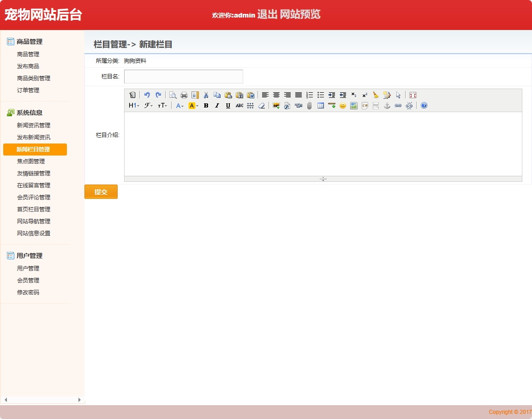Toggle underline formatting in editor
532x419 pixels.
(x=228, y=106)
